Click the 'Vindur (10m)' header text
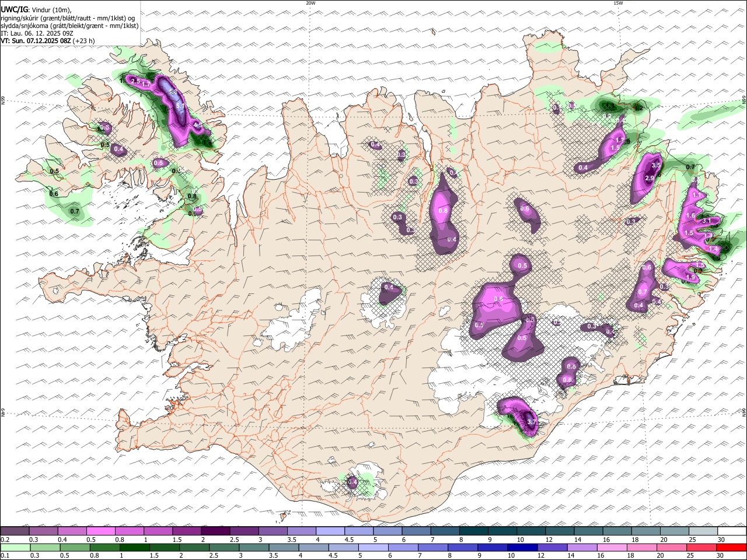Screen dimensions: 747x560 51,10
